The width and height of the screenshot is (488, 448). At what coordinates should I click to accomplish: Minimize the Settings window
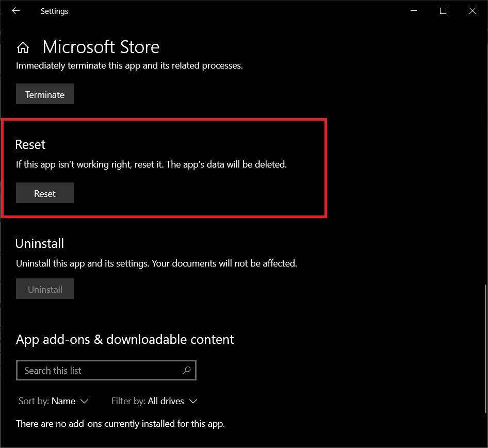click(x=414, y=11)
